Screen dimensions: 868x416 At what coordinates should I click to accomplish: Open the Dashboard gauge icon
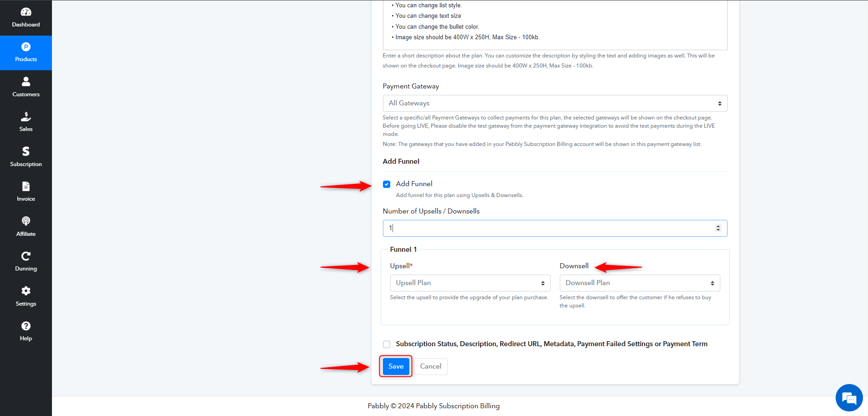pos(26,12)
